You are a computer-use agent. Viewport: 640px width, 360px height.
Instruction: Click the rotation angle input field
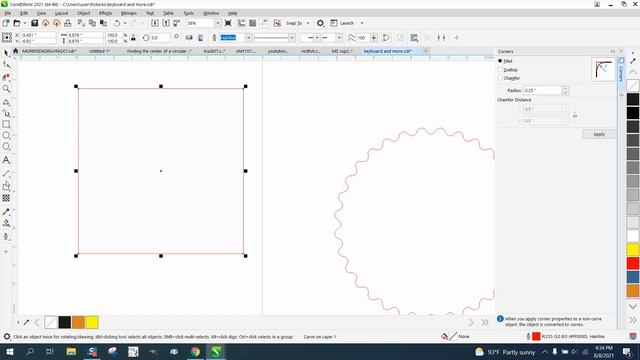tap(160, 38)
